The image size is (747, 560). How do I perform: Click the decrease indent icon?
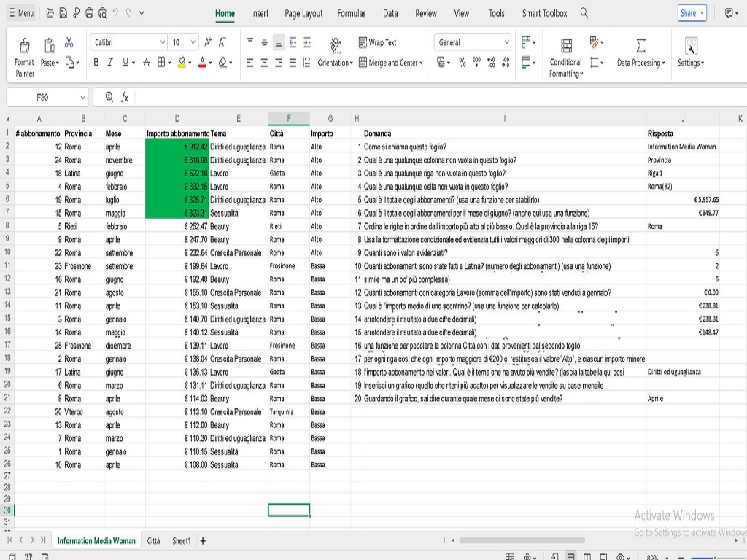(293, 42)
